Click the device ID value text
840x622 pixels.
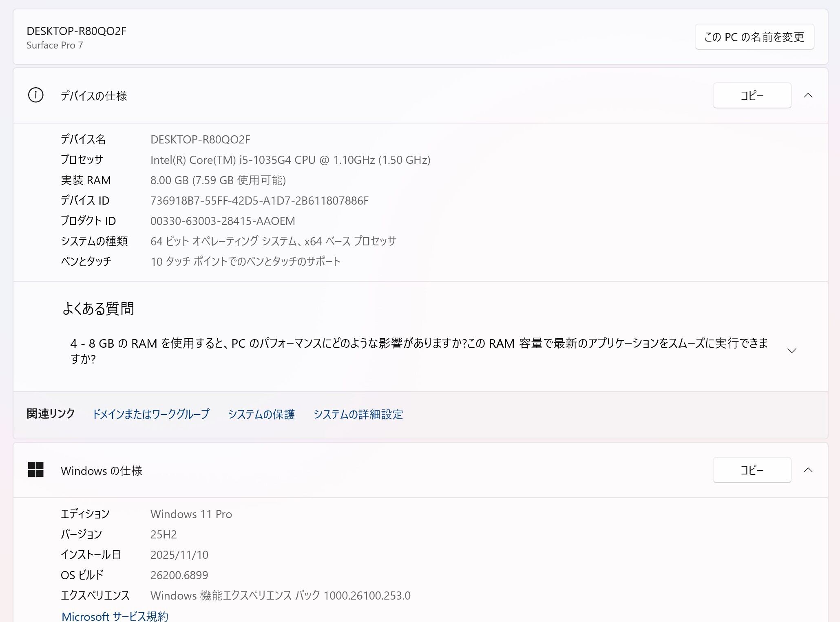point(259,201)
